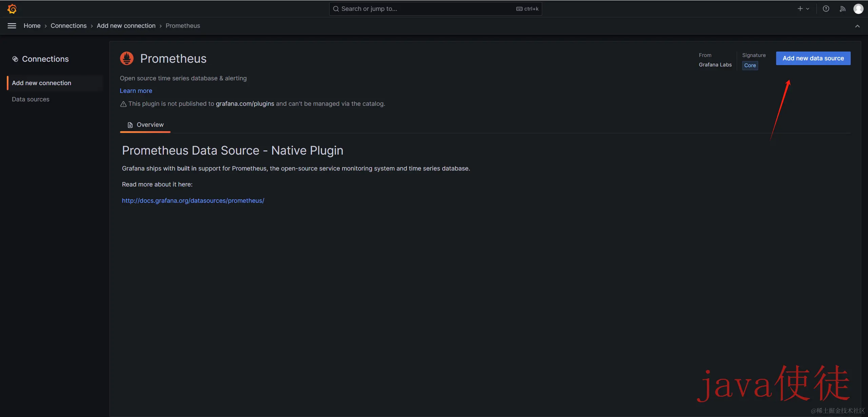Click the search magnifier icon
Screen dimensions: 868x417
click(336, 9)
